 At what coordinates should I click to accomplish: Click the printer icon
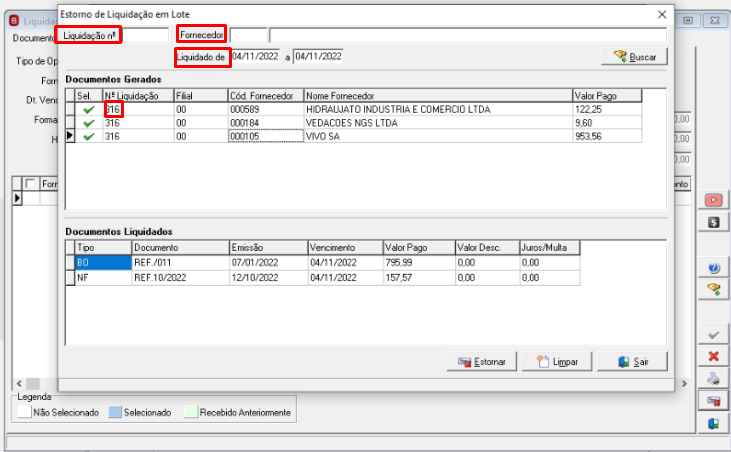tap(713, 378)
